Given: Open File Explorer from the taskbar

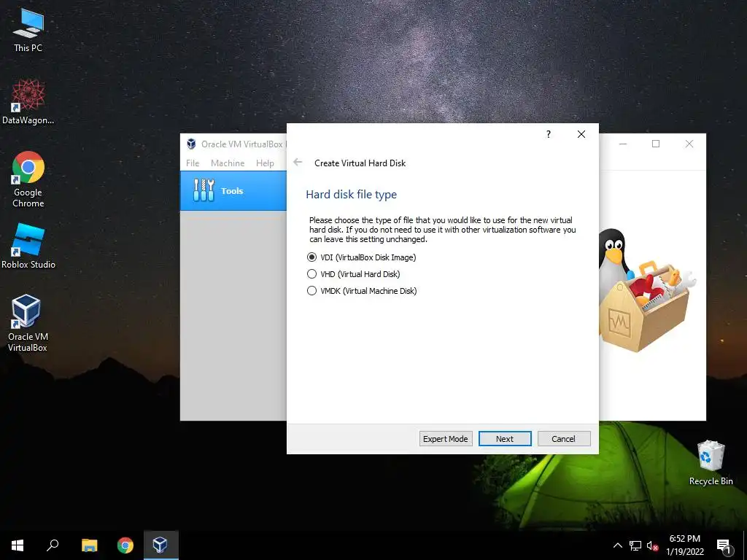Looking at the screenshot, I should click(x=89, y=545).
